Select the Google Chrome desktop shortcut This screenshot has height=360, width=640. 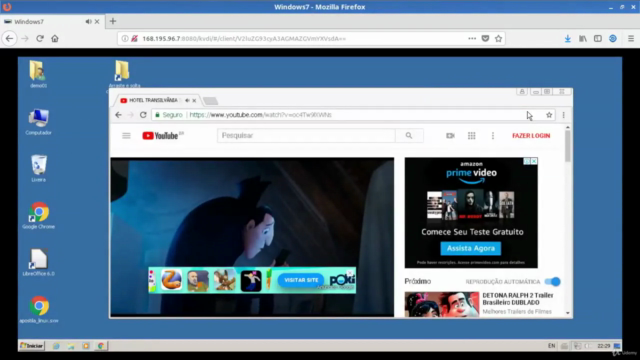[38, 215]
